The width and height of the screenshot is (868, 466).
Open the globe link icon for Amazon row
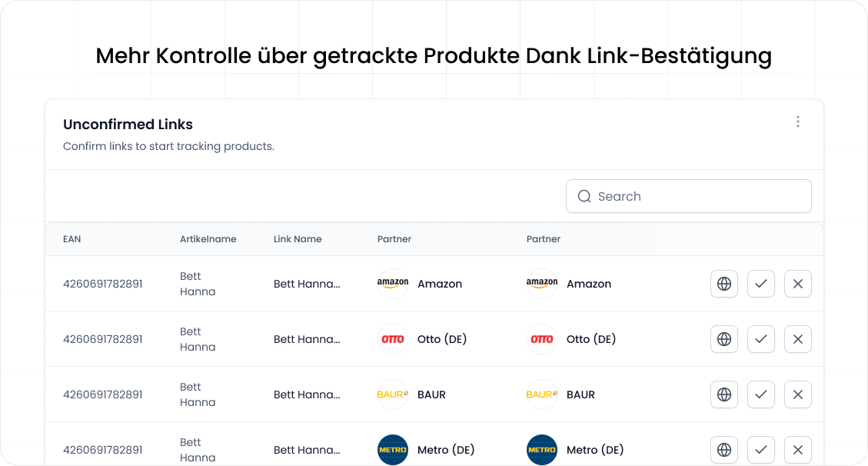tap(724, 284)
